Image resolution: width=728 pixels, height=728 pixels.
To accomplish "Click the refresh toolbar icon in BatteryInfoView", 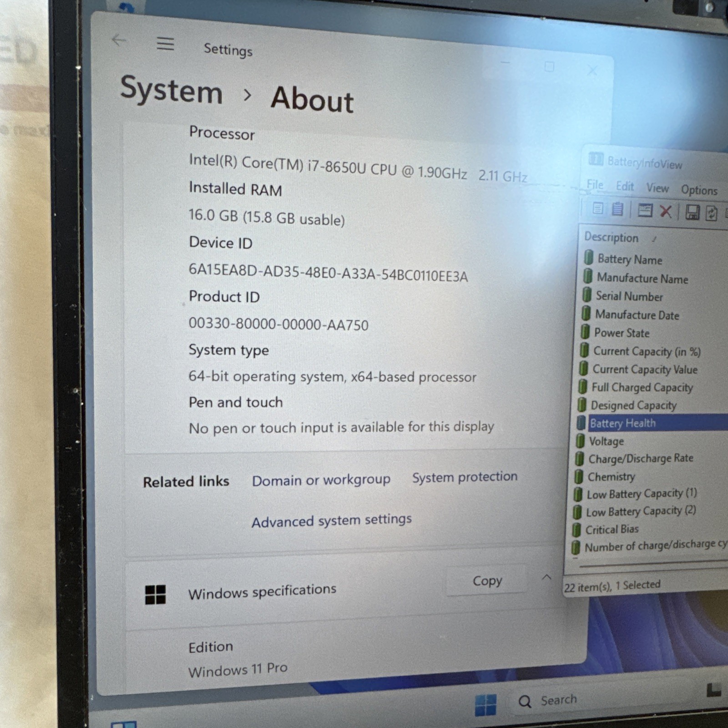I will [x=711, y=213].
